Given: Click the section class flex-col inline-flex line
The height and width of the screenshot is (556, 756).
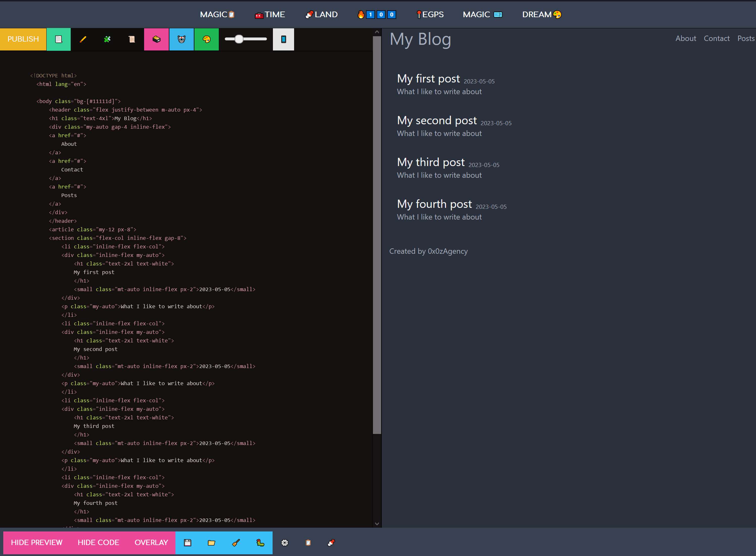Looking at the screenshot, I should tap(117, 238).
